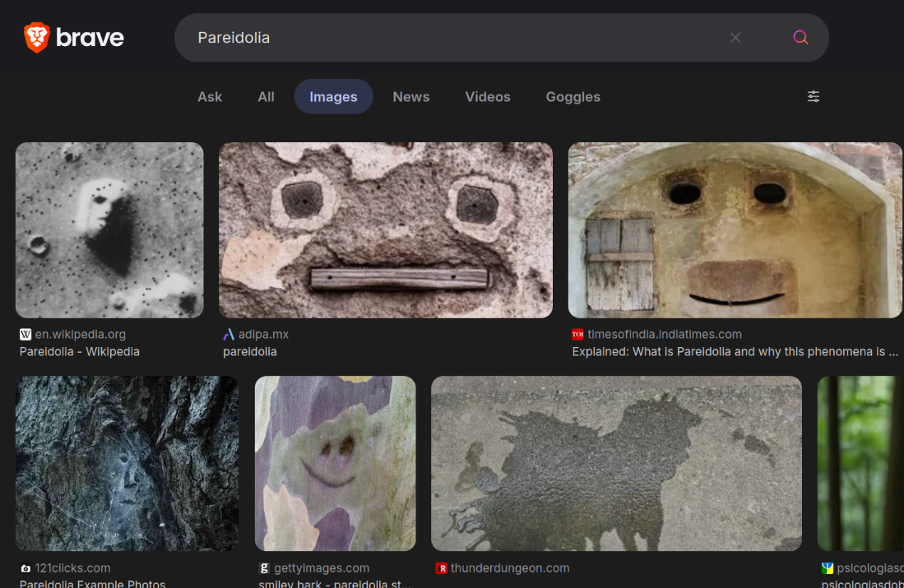Click the gettyimages.com favicon
Image resolution: width=904 pixels, height=588 pixels.
click(264, 568)
